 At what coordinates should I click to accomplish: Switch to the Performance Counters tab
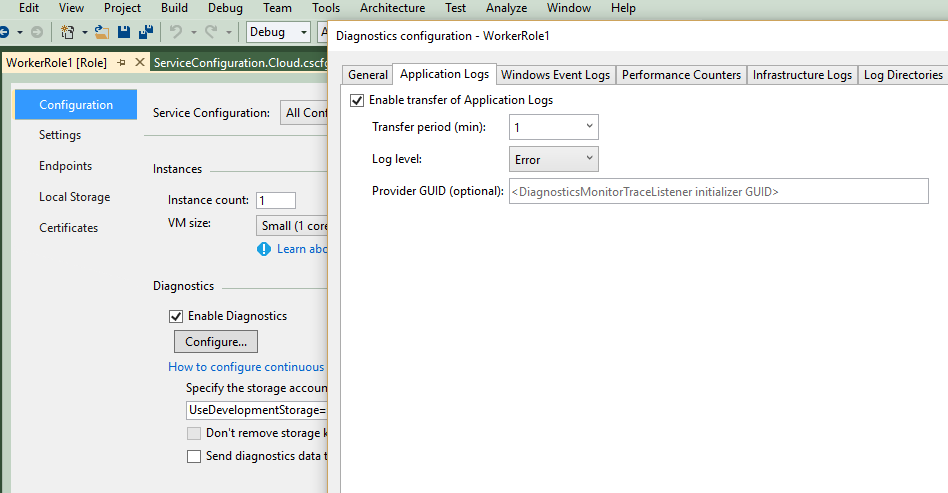[682, 75]
